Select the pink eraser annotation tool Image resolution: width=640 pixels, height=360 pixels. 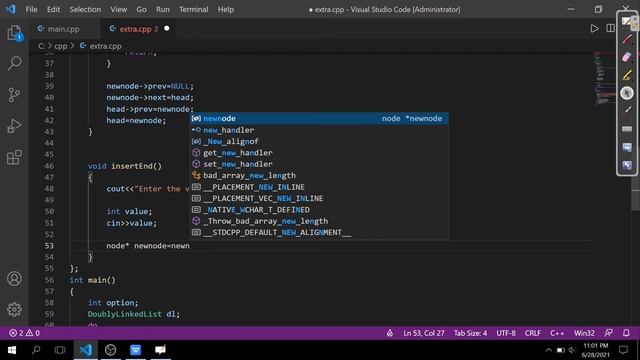point(627,57)
